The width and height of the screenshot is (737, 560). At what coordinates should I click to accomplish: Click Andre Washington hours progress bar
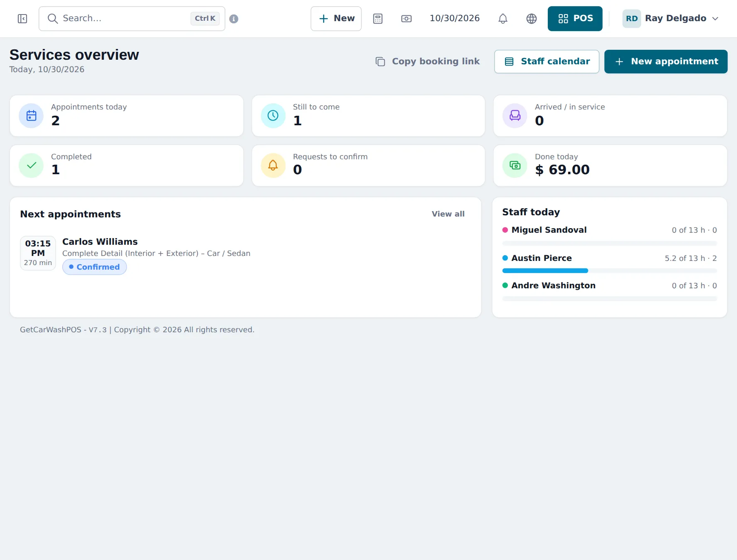pos(609,299)
